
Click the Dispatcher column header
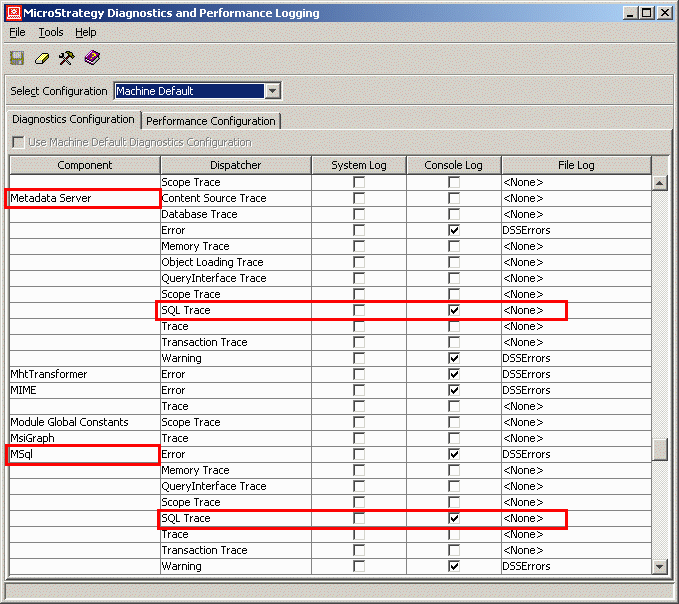pyautogui.click(x=235, y=165)
